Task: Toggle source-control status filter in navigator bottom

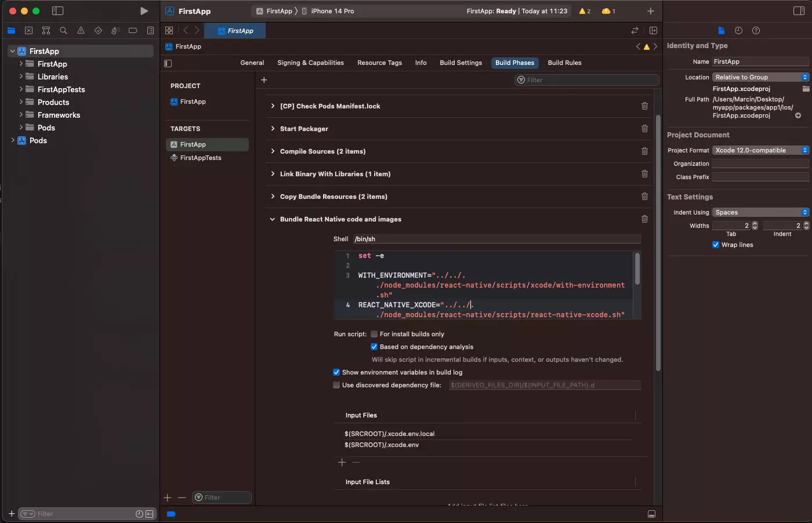Action: pos(150,514)
